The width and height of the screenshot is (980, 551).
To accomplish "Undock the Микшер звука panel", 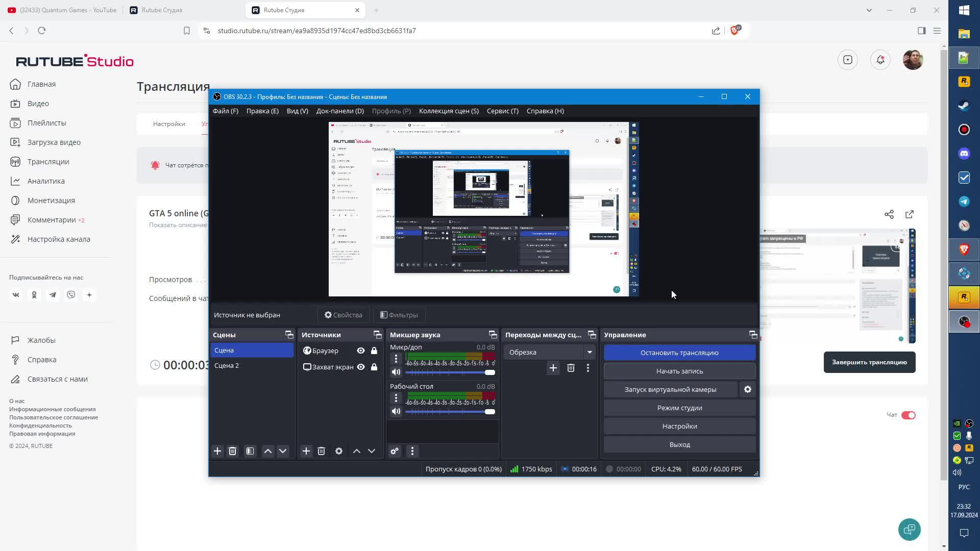I will coord(493,335).
